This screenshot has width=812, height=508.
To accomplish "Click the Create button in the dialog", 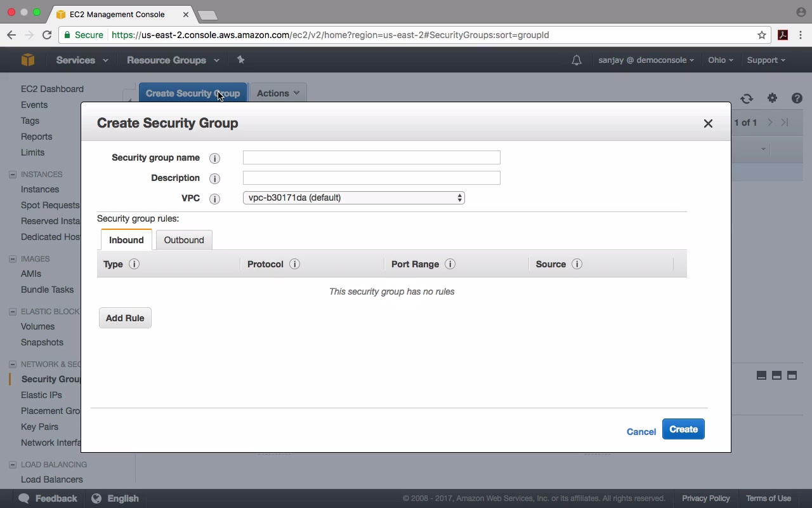I will tap(683, 429).
